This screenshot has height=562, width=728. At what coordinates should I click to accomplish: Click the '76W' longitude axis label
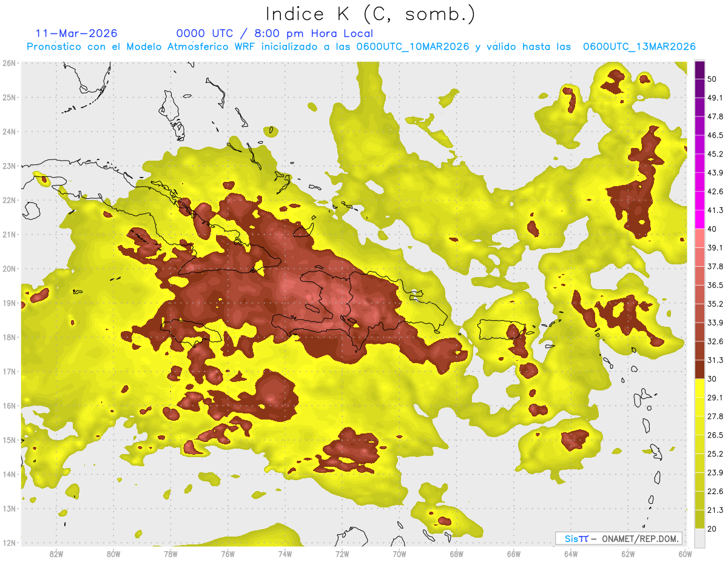[x=227, y=554]
